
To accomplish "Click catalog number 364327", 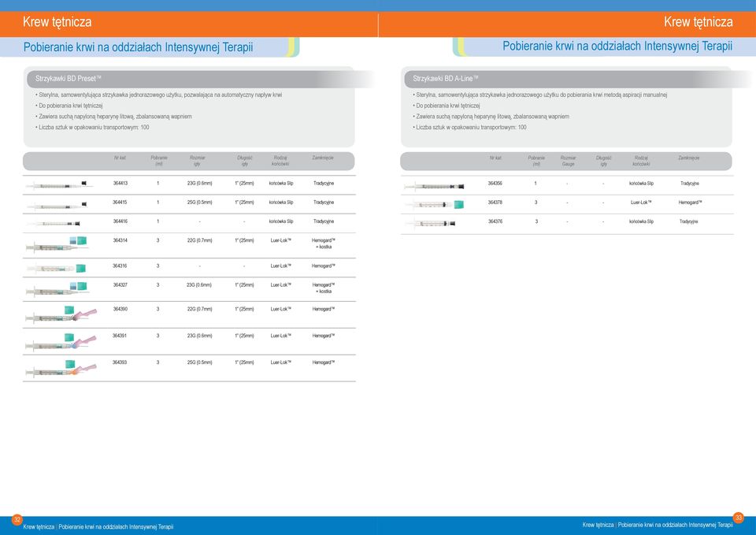I will point(120,284).
